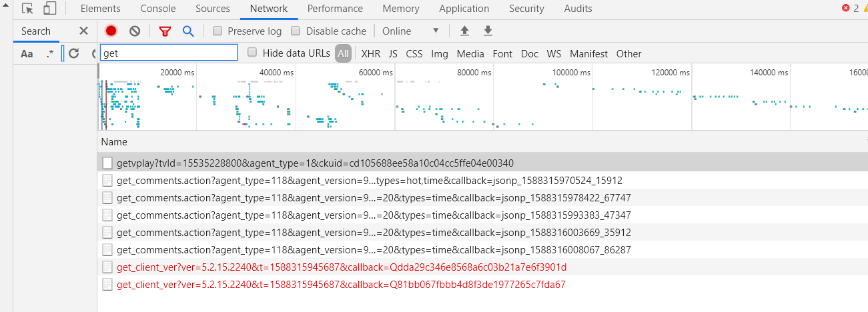Image resolution: width=868 pixels, height=312 pixels.
Task: Open the Online throttling dropdown
Action: tap(411, 31)
